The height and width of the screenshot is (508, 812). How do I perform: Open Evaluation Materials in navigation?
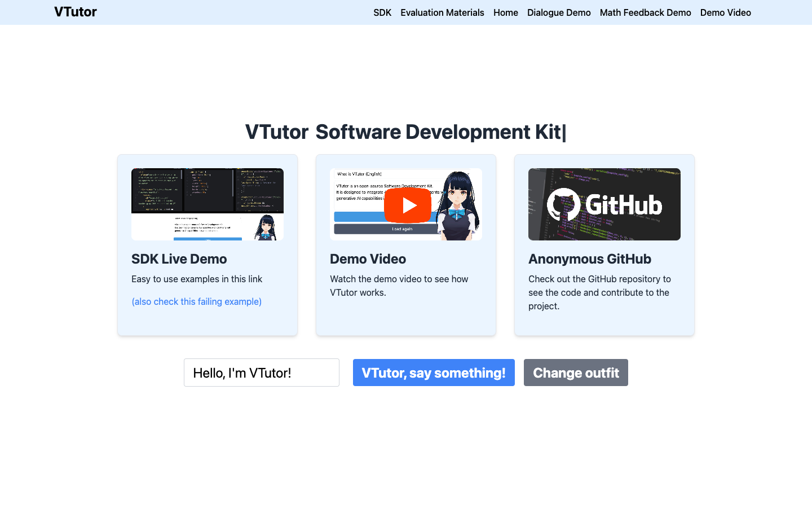pos(442,12)
